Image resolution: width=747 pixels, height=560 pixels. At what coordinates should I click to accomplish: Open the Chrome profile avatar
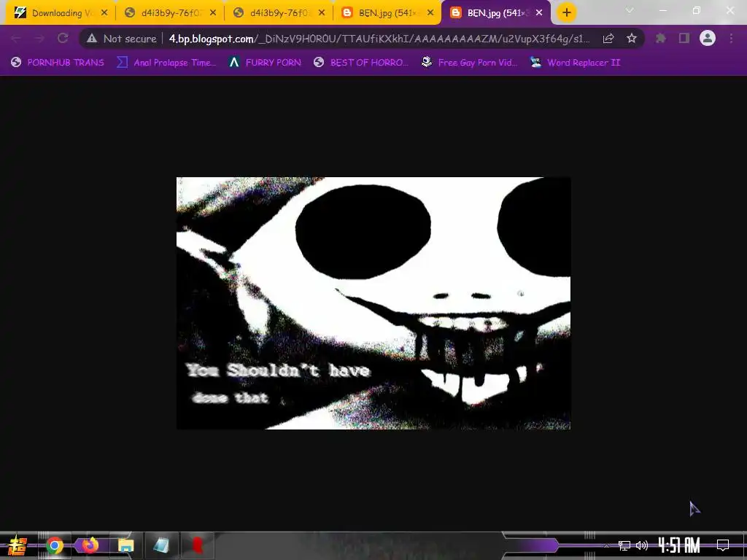(708, 39)
